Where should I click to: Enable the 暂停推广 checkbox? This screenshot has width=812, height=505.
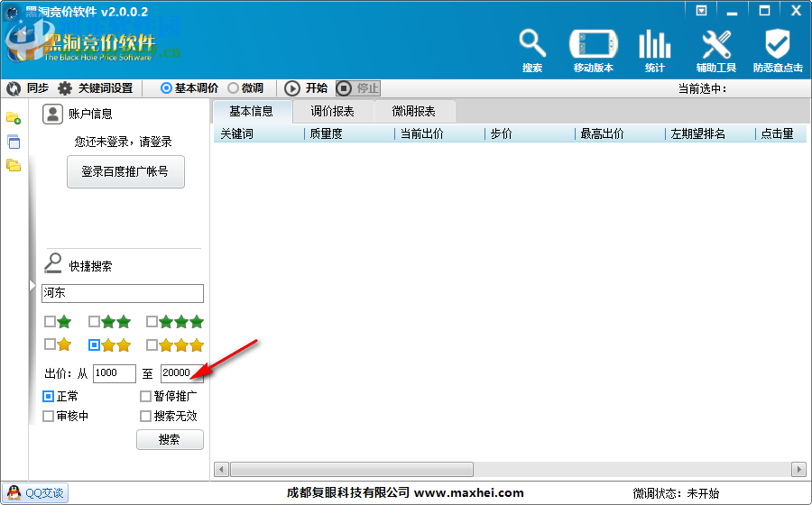tap(145, 397)
